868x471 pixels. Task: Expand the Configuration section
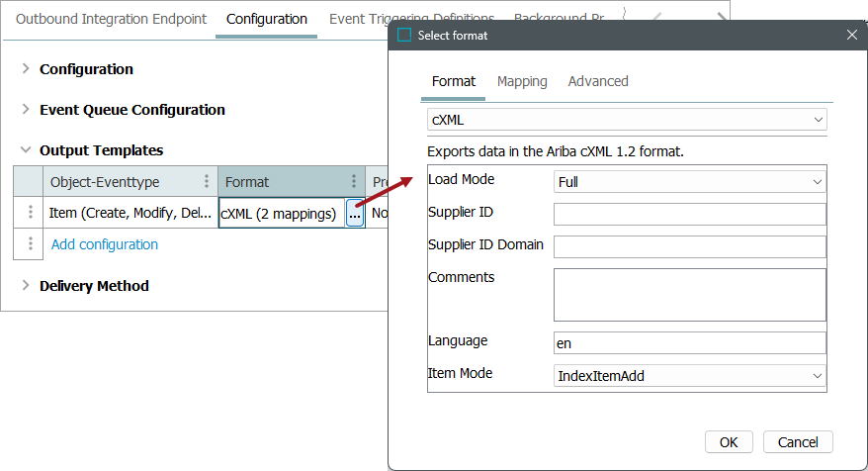pos(26,69)
